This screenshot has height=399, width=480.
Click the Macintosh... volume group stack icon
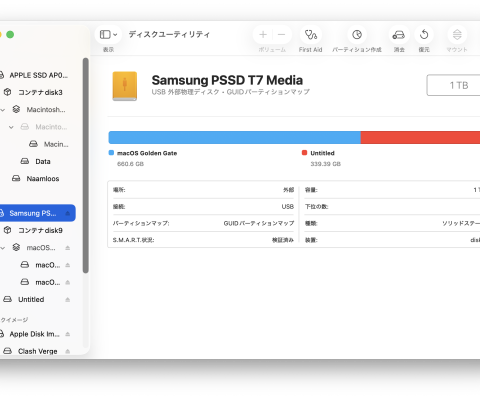point(16,109)
